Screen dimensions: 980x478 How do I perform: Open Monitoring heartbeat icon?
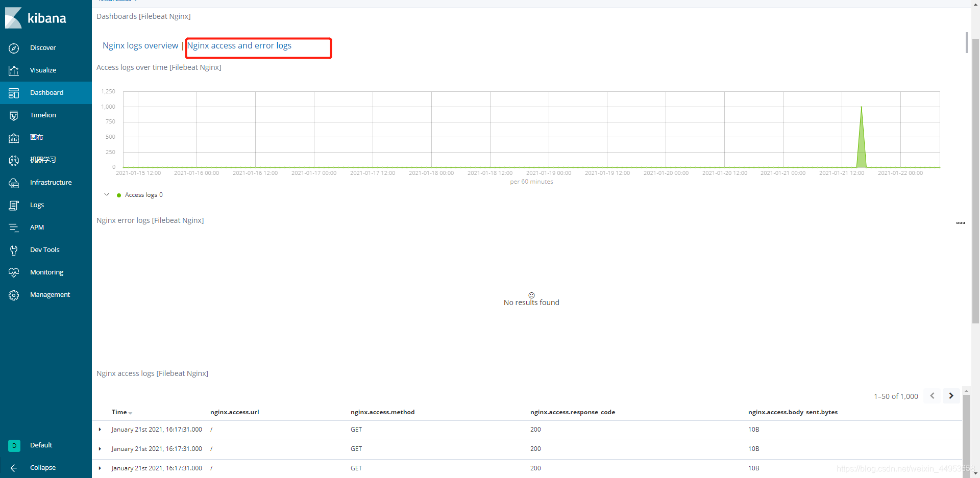click(x=14, y=272)
